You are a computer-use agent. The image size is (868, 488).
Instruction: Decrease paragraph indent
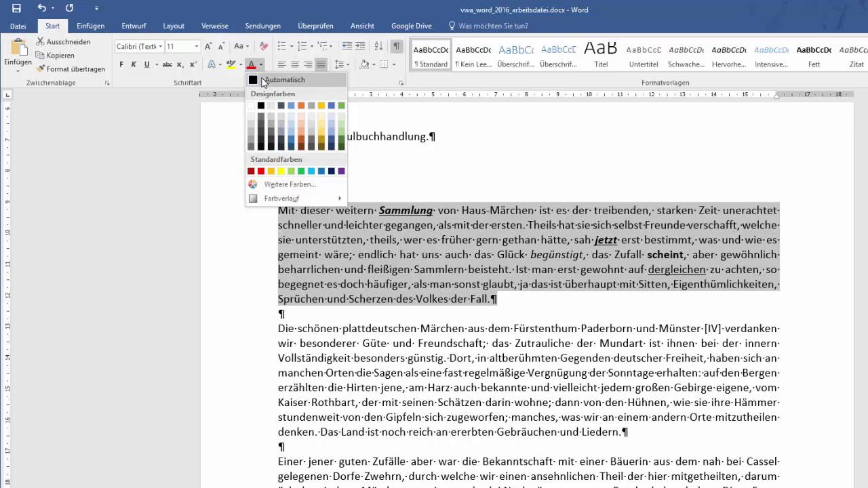(x=347, y=46)
